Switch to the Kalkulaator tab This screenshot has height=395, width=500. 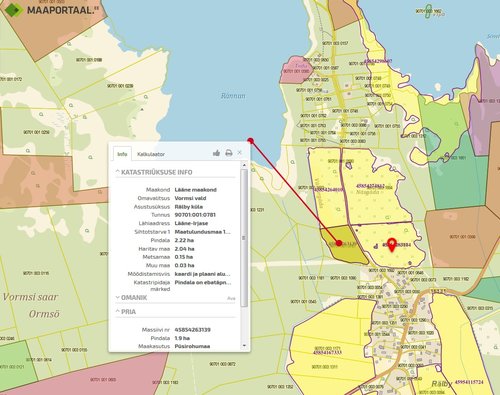click(x=151, y=154)
